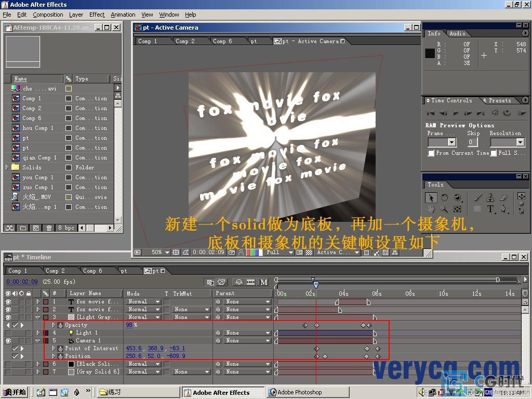
Task: Click the Timeline current time 0:00:02:09
Action: (22, 282)
